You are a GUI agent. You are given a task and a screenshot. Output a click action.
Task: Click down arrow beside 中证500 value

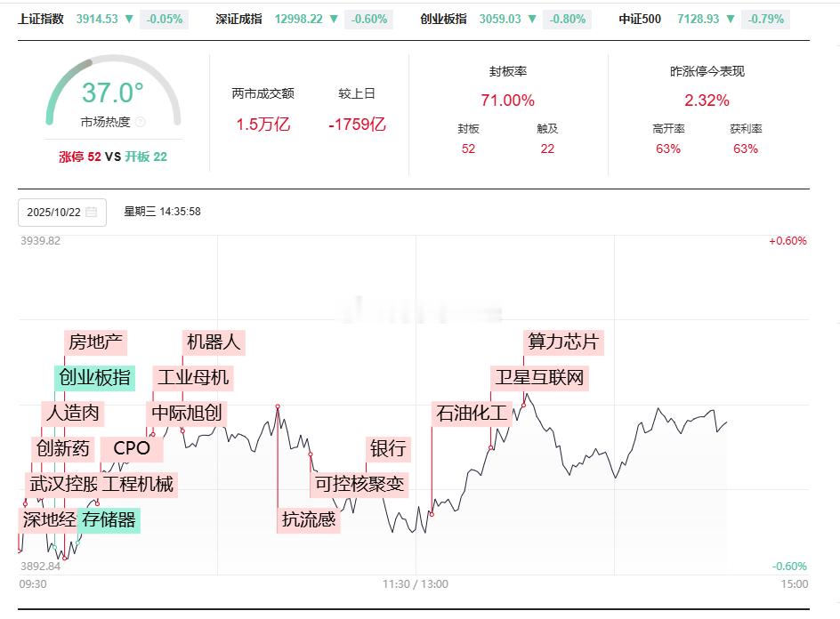click(x=731, y=19)
